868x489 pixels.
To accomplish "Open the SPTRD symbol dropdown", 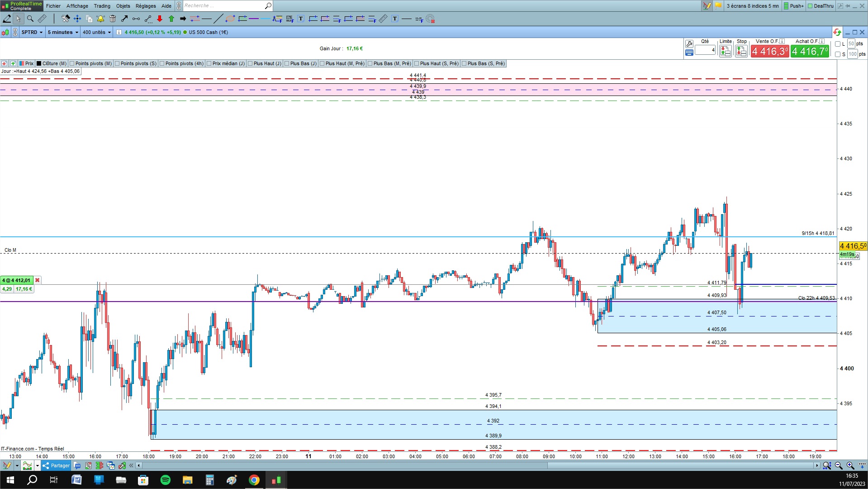I will click(x=32, y=32).
